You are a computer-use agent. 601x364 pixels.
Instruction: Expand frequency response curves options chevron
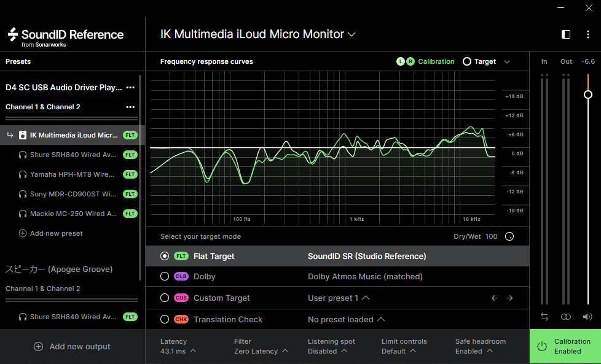[507, 62]
